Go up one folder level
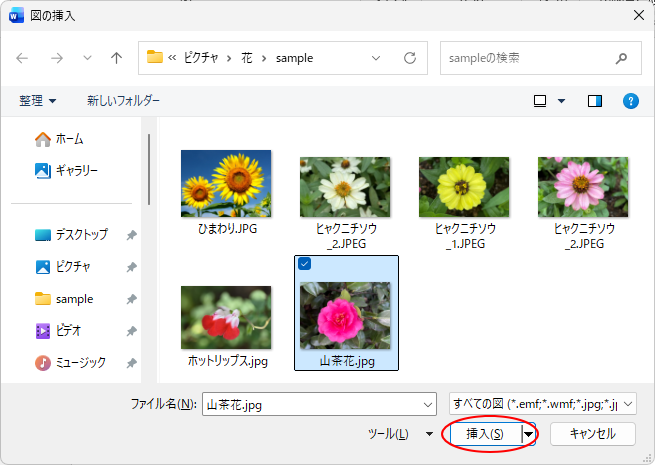 [x=117, y=58]
